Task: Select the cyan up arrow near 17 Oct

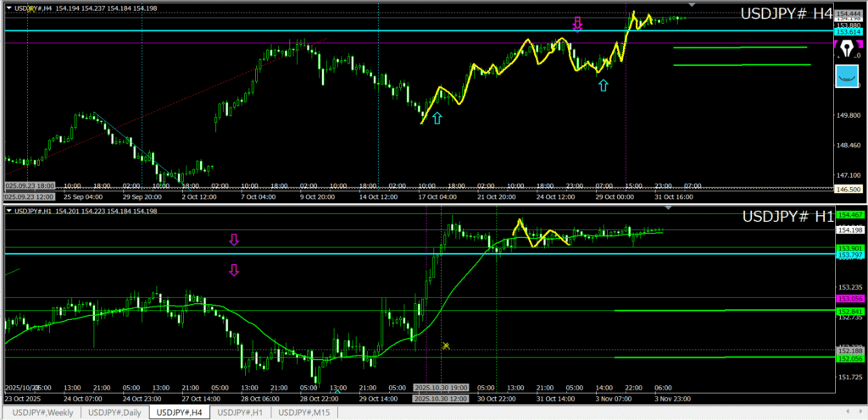Action: pyautogui.click(x=437, y=119)
